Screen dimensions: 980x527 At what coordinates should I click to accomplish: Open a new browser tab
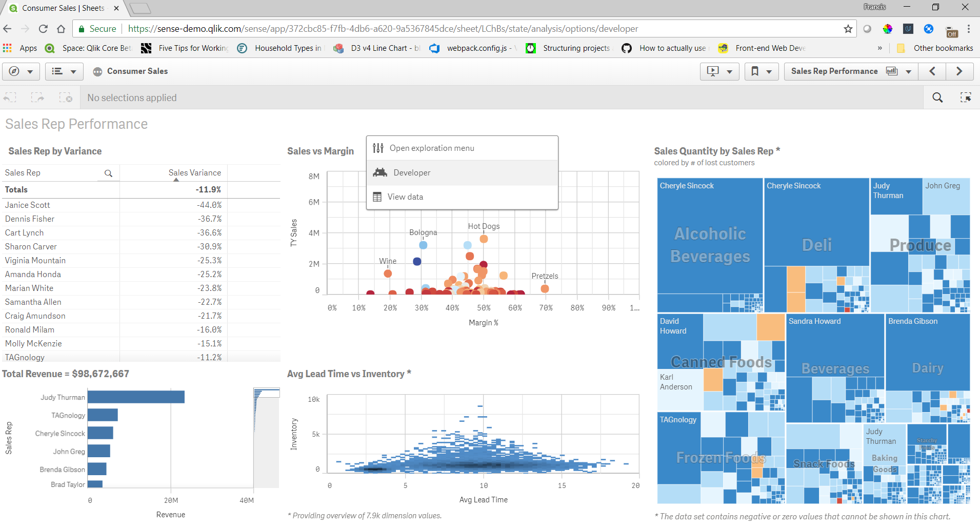click(x=139, y=8)
